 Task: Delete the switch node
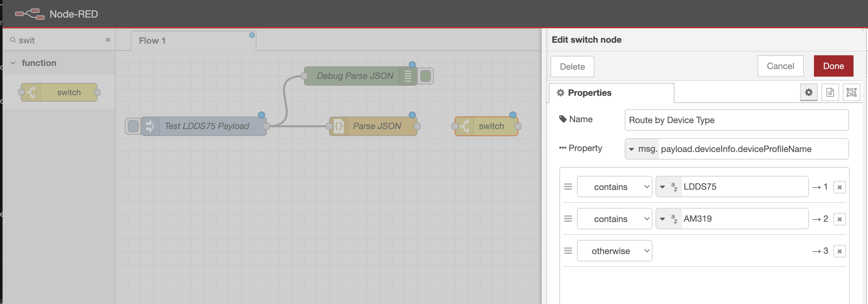(572, 67)
